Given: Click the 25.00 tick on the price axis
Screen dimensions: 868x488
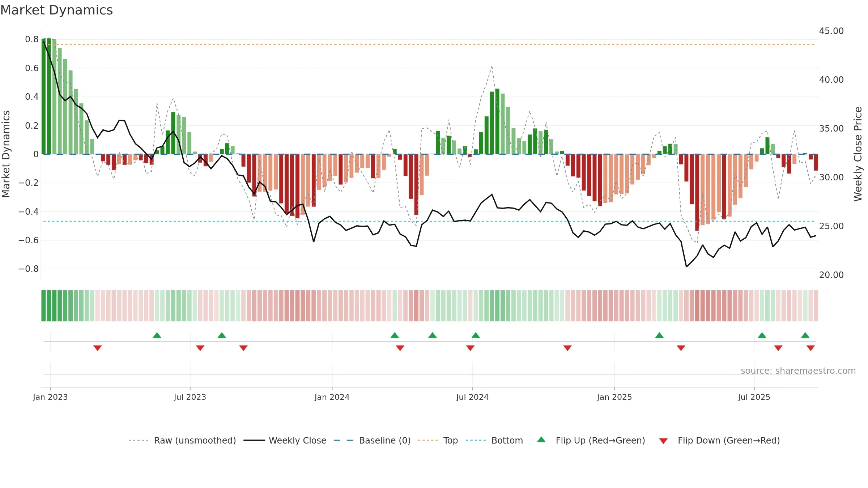Looking at the screenshot, I should pos(831,226).
